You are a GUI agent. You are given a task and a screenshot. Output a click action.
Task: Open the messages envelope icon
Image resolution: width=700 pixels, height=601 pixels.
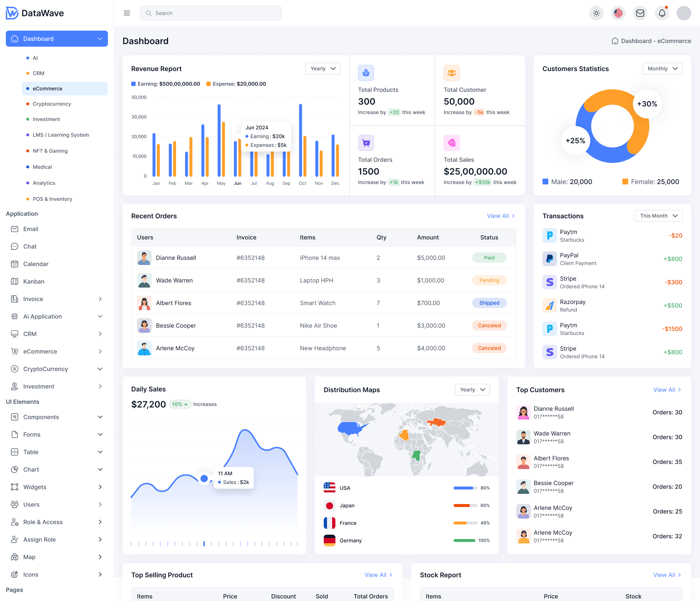pos(640,13)
